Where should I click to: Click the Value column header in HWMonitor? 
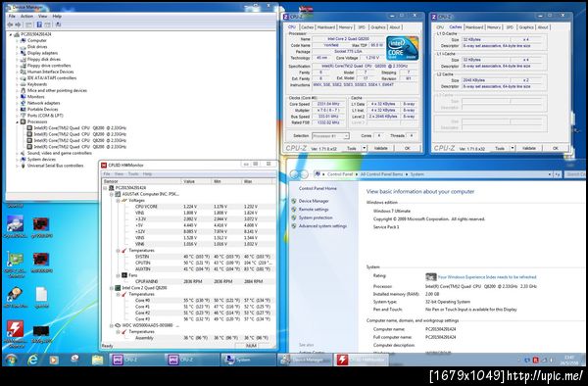(x=196, y=181)
